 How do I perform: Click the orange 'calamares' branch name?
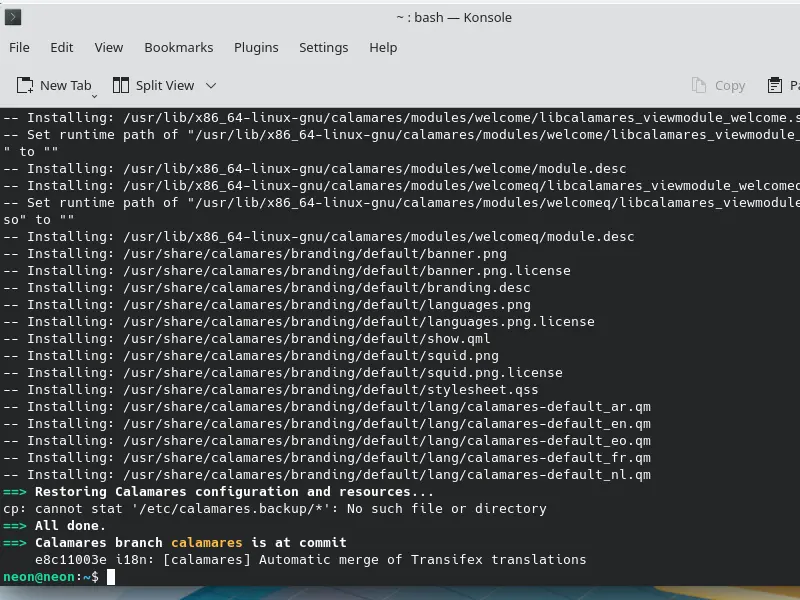[207, 542]
